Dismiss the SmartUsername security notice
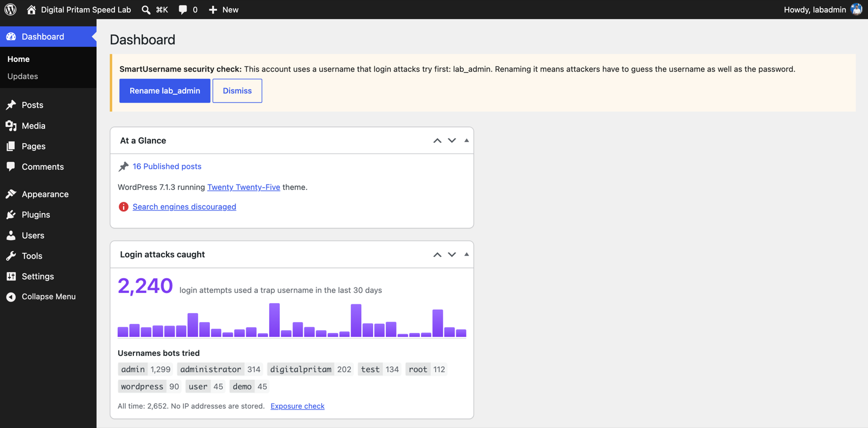868x428 pixels. coord(237,91)
